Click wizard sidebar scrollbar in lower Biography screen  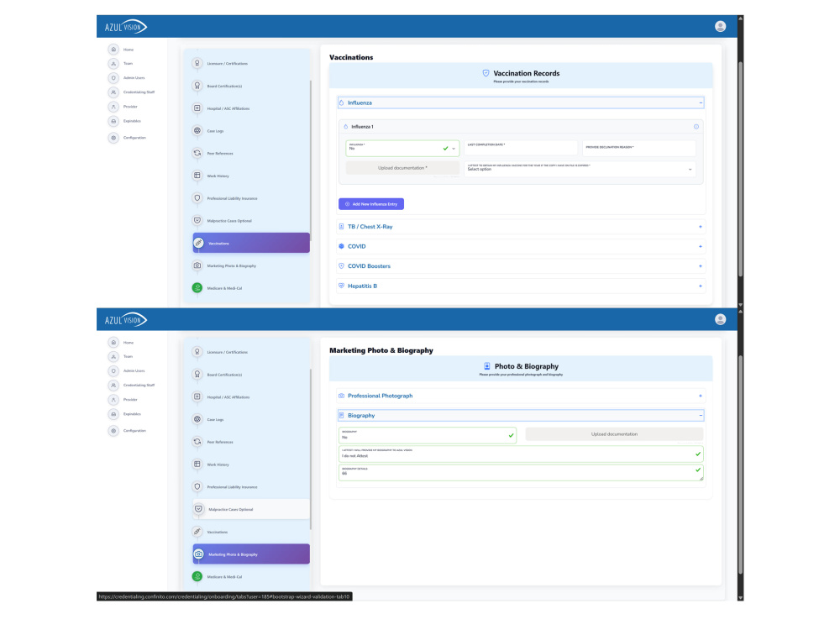click(311, 449)
